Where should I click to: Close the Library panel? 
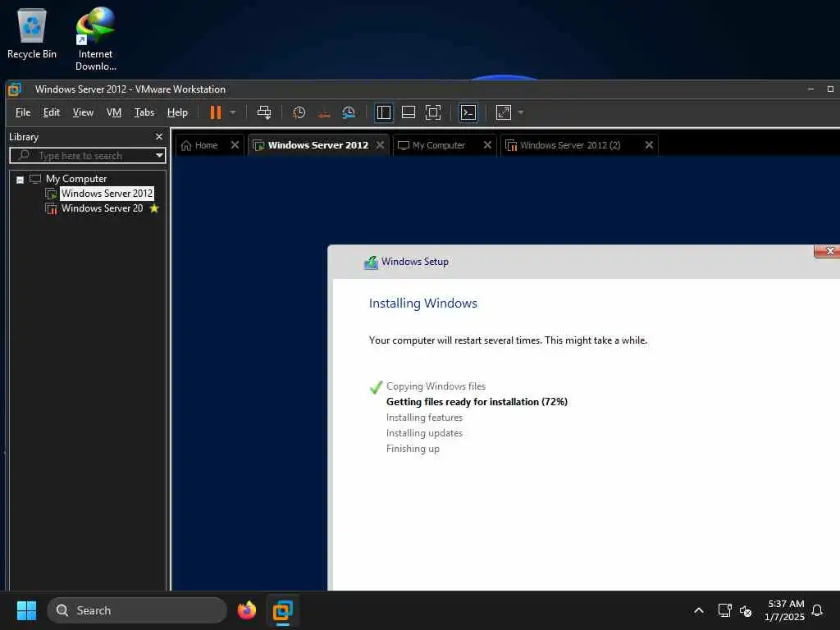(159, 137)
